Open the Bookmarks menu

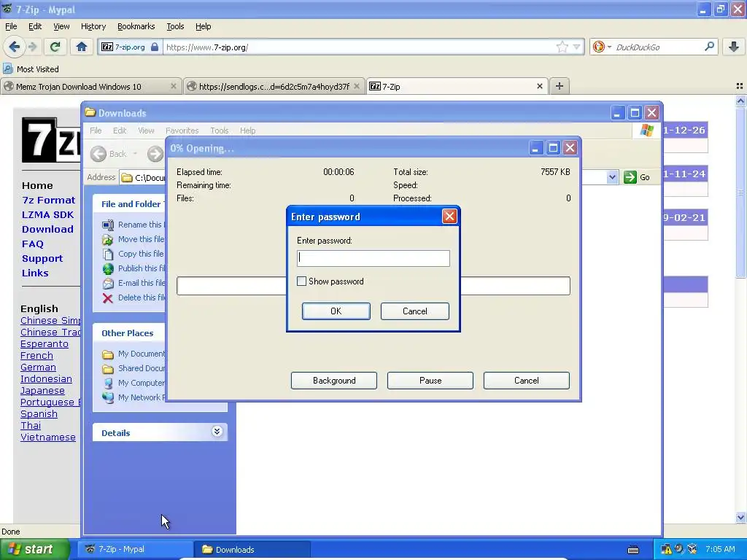pyautogui.click(x=136, y=26)
